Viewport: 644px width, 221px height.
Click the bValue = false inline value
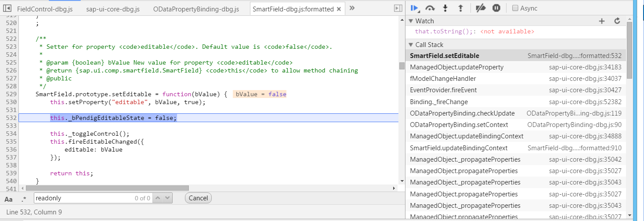tap(260, 94)
